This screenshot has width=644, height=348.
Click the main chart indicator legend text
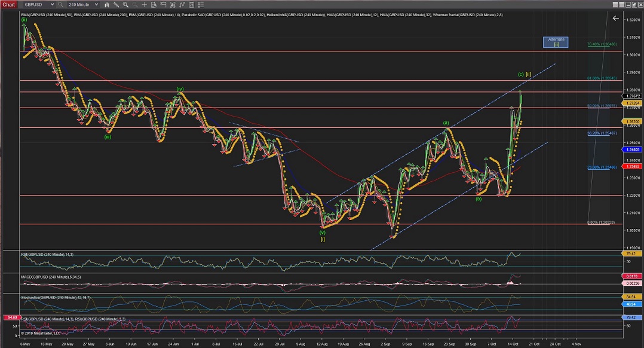pos(262,15)
